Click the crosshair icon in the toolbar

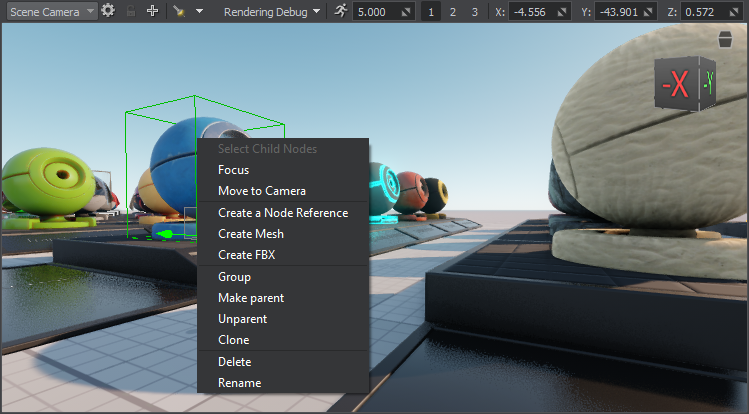[x=152, y=11]
